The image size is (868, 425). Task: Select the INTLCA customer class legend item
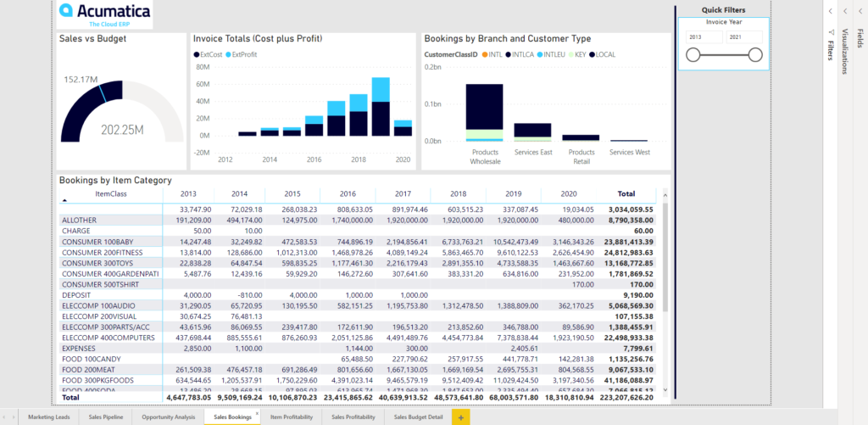click(520, 54)
